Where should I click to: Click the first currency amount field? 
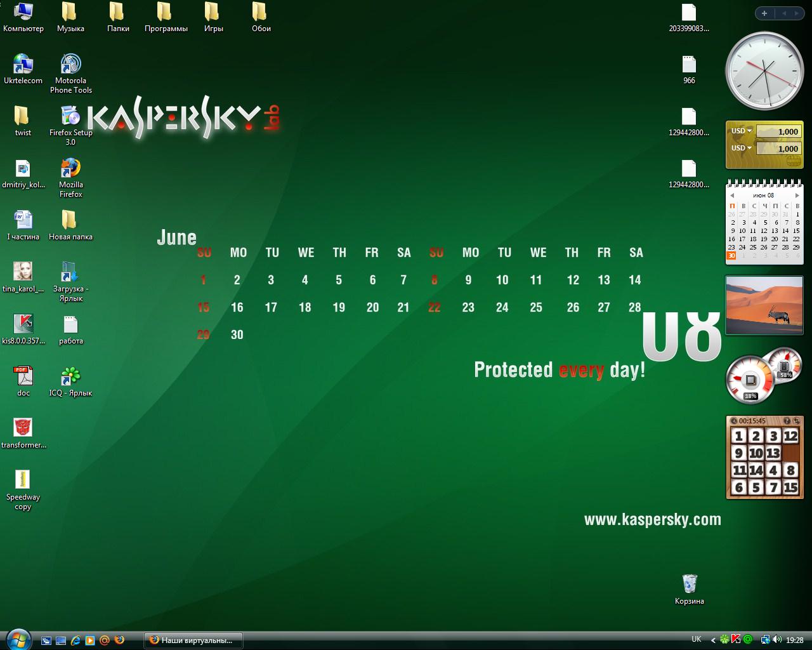click(x=778, y=131)
